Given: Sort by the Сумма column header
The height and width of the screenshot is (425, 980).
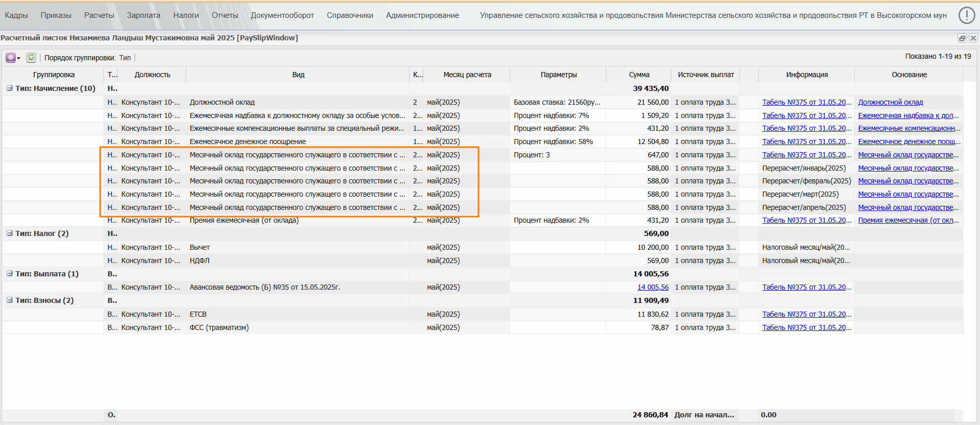Looking at the screenshot, I should point(639,75).
